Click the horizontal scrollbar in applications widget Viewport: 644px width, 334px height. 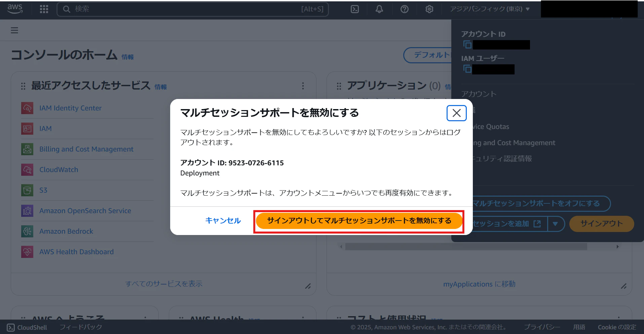click(466, 247)
